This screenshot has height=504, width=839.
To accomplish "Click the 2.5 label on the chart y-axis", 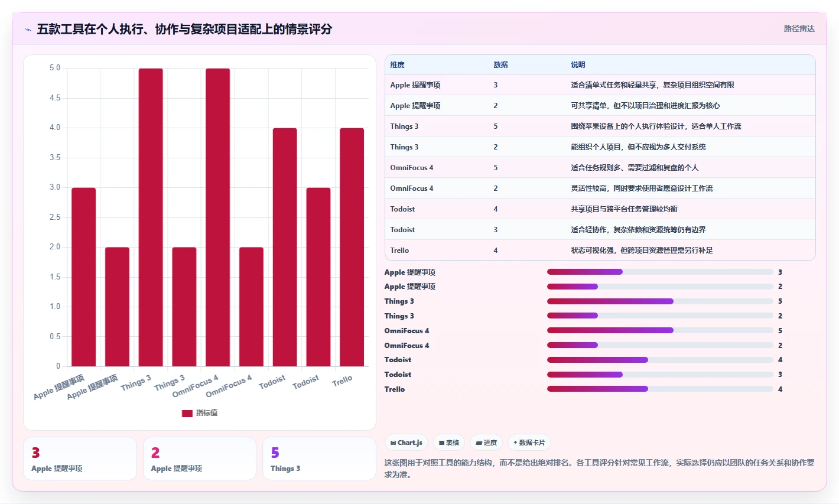I will [x=55, y=217].
